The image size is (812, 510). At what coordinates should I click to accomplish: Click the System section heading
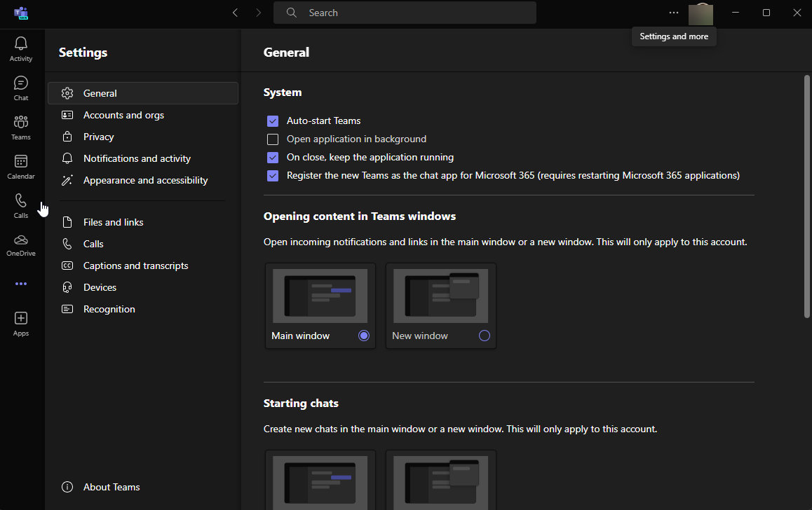282,92
